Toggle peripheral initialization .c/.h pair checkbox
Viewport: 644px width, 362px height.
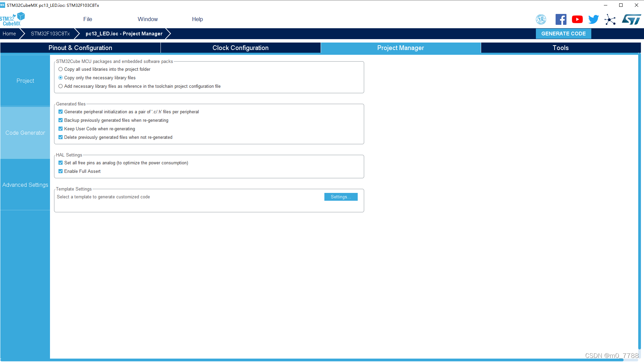(x=61, y=112)
